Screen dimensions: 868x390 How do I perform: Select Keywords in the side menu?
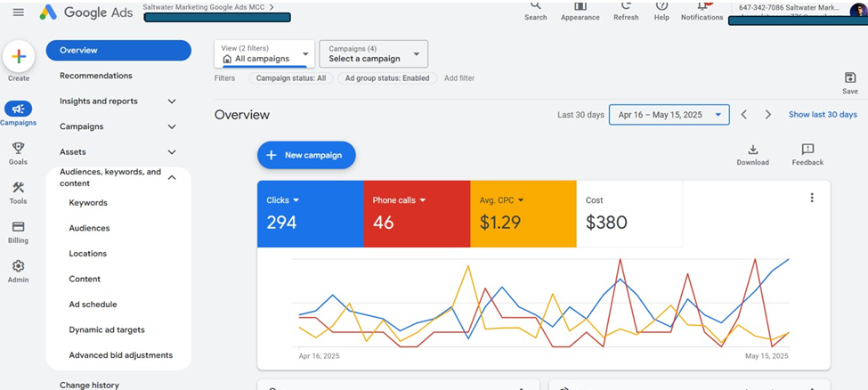pos(88,203)
